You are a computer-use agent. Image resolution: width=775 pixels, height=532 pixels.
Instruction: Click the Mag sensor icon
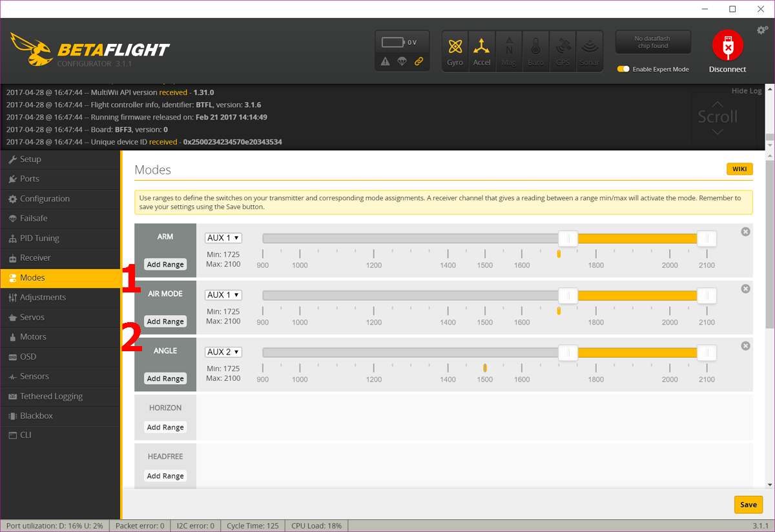(x=509, y=50)
